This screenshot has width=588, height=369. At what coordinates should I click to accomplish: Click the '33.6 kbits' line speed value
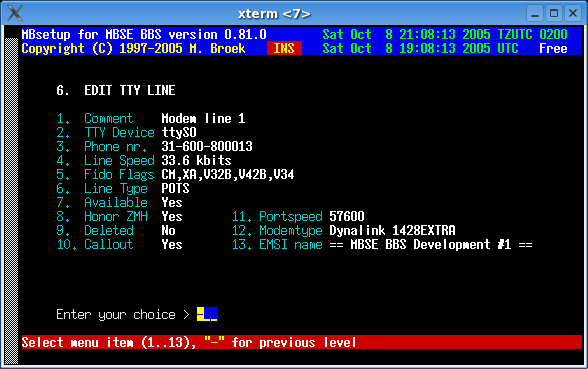(196, 160)
